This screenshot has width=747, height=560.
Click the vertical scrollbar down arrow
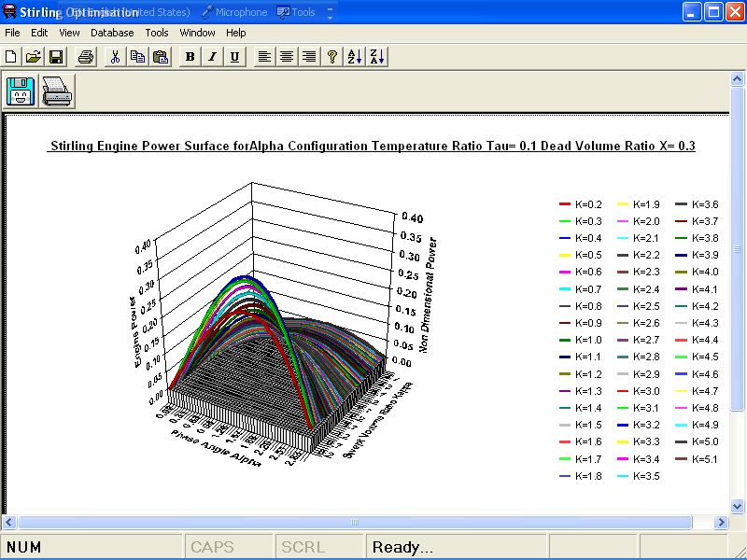[739, 505]
